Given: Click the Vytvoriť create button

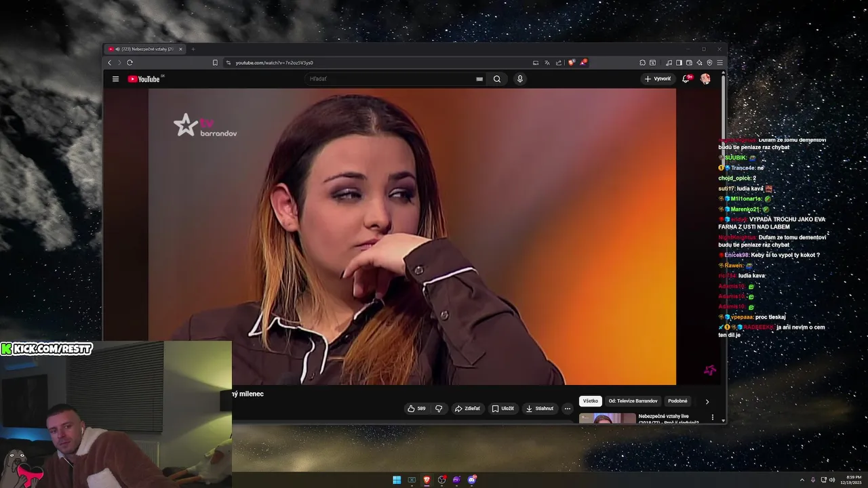Looking at the screenshot, I should (657, 79).
